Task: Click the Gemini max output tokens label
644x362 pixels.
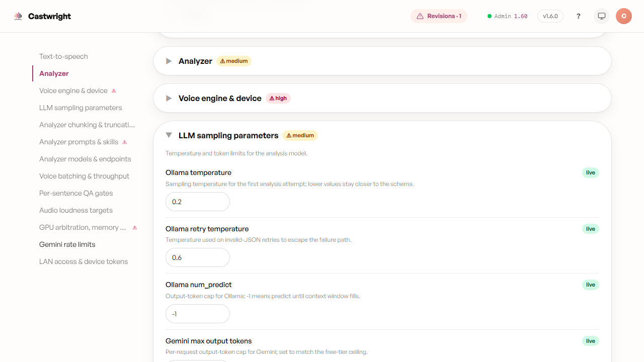Action: click(208, 341)
